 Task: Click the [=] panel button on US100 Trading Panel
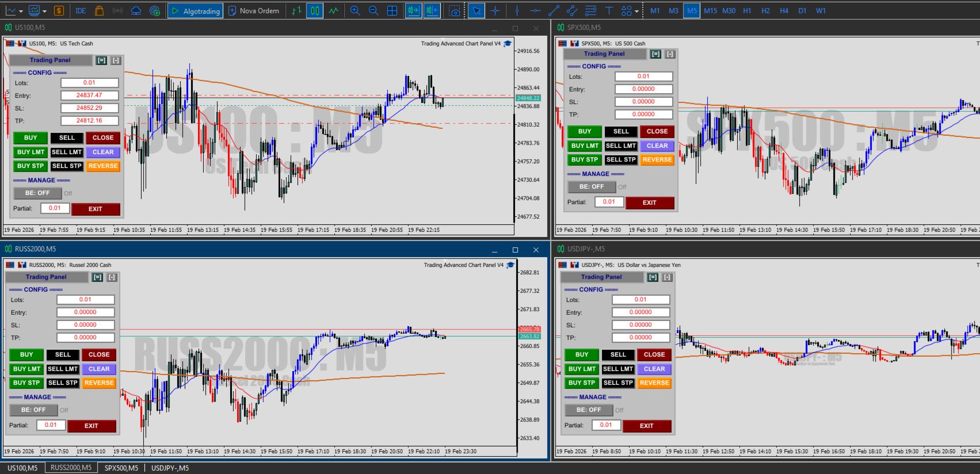tap(102, 60)
